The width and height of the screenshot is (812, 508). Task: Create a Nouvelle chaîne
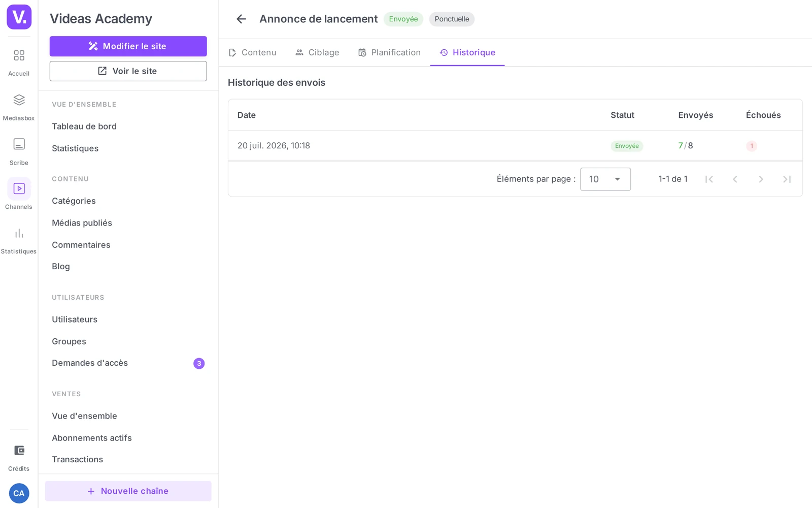(x=128, y=491)
